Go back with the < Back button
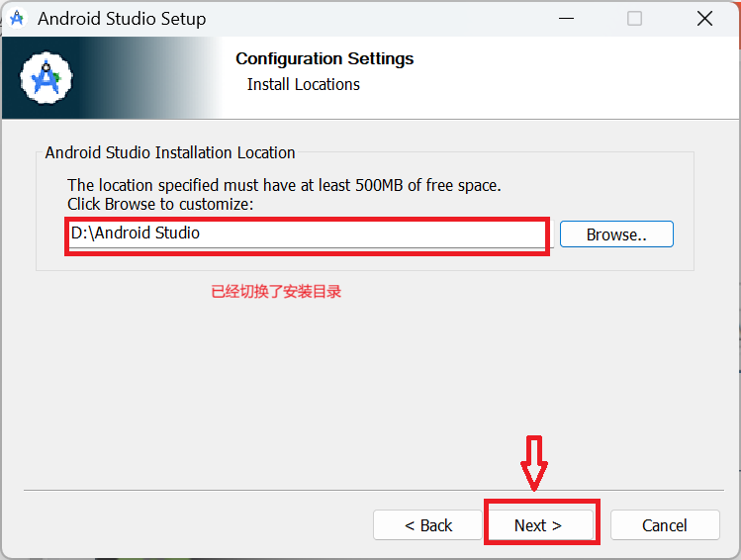741x560 pixels. pyautogui.click(x=427, y=525)
